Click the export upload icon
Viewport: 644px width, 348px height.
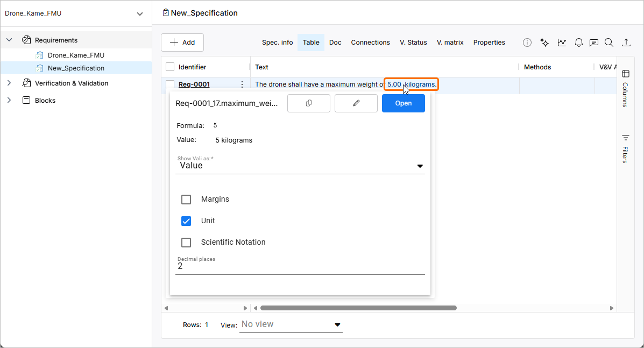626,42
